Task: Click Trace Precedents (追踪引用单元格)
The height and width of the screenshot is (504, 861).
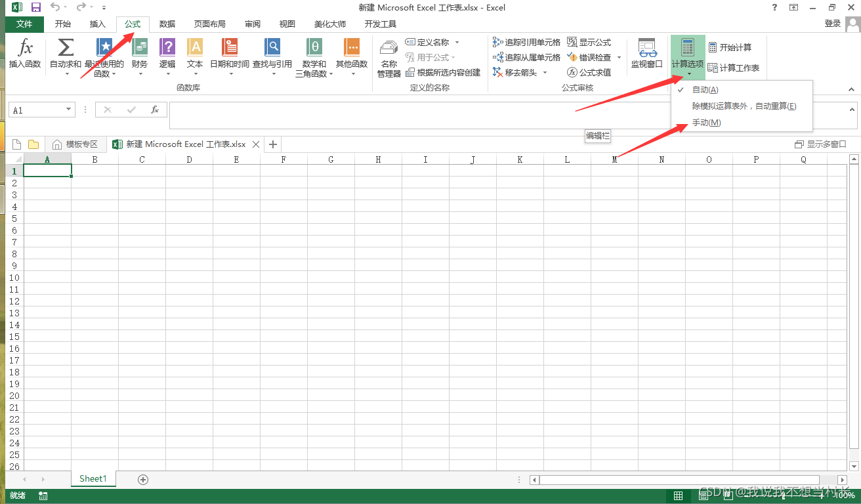Action: click(527, 42)
